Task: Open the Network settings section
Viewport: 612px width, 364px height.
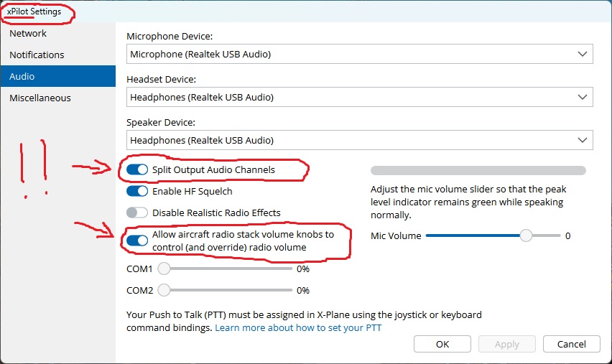Action: [28, 34]
